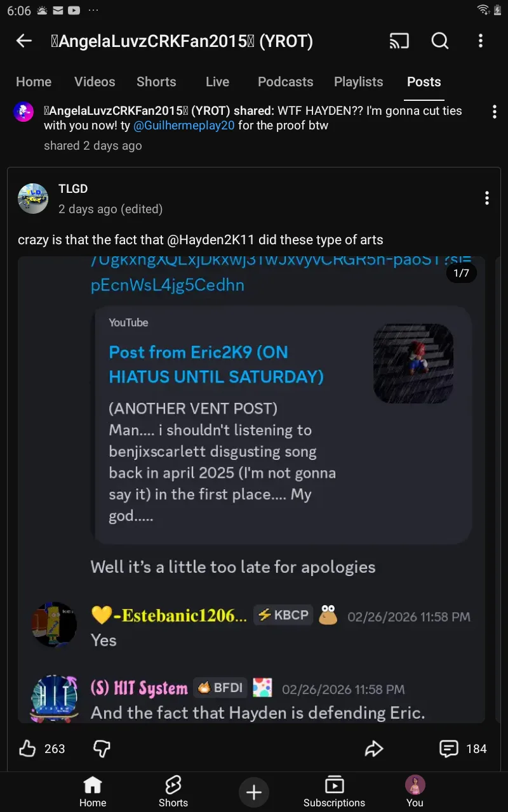The width and height of the screenshot is (508, 812).
Task: Open the comments icon showing 184
Action: 449,749
